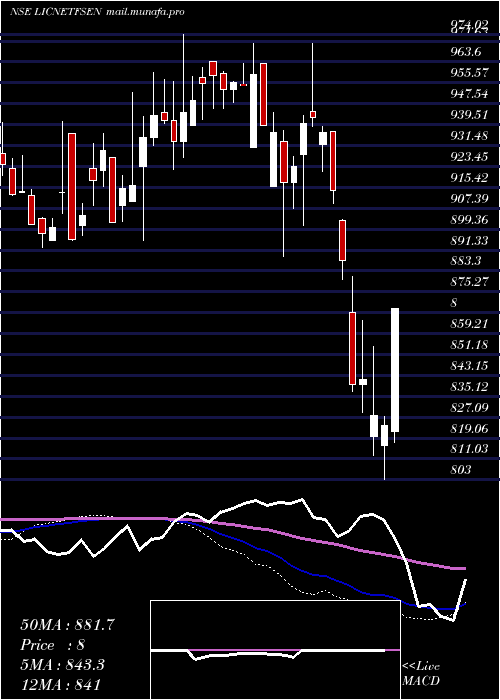
Task: Click the pink 50MA line end
Action: (x=464, y=568)
